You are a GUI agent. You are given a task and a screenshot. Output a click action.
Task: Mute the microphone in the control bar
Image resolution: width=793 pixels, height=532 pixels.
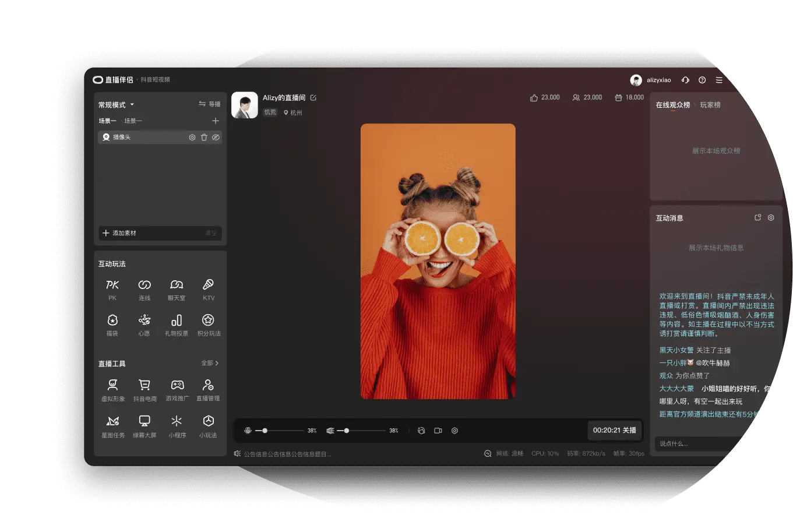(x=248, y=431)
